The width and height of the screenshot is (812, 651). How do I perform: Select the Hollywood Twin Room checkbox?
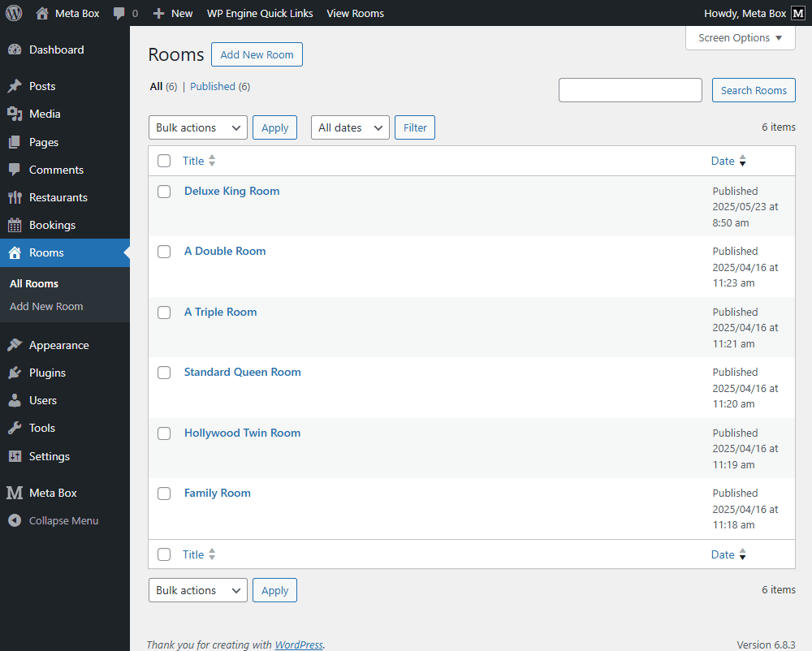[x=164, y=433]
